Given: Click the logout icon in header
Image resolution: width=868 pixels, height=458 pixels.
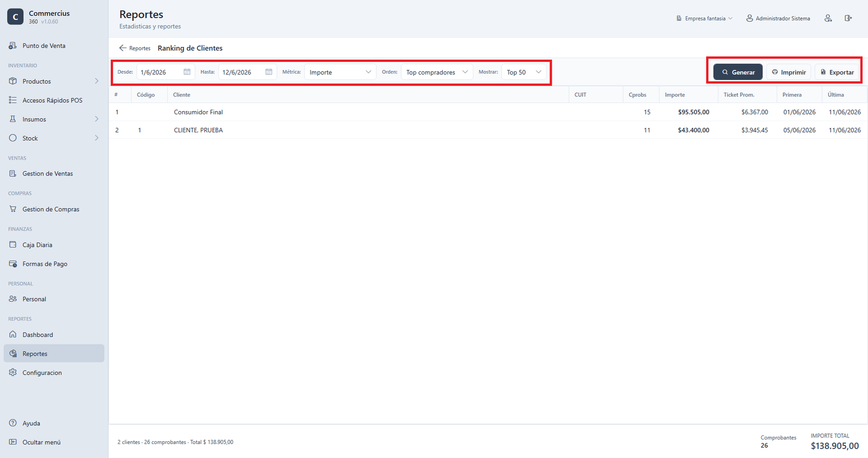Looking at the screenshot, I should pos(848,18).
